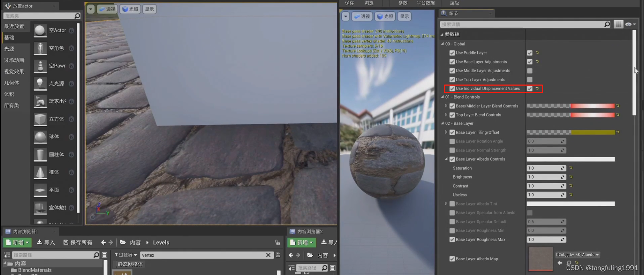Click 新增 button in content browser 1
Screen dimensions: 644x275
[18, 242]
